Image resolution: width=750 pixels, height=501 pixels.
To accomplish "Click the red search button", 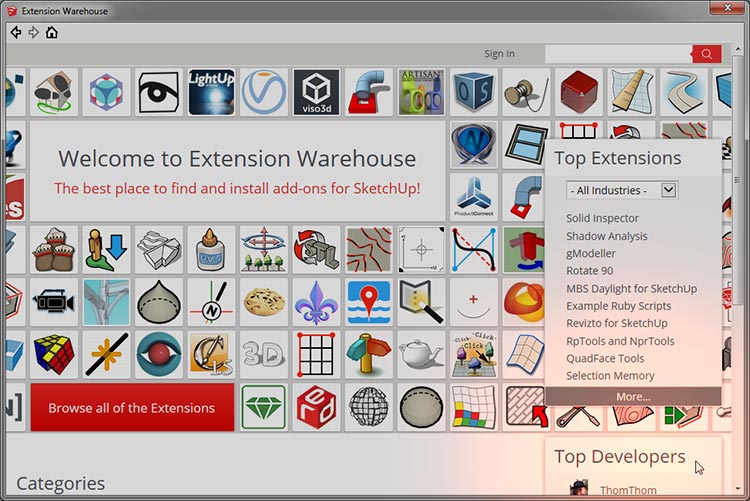I will (706, 54).
